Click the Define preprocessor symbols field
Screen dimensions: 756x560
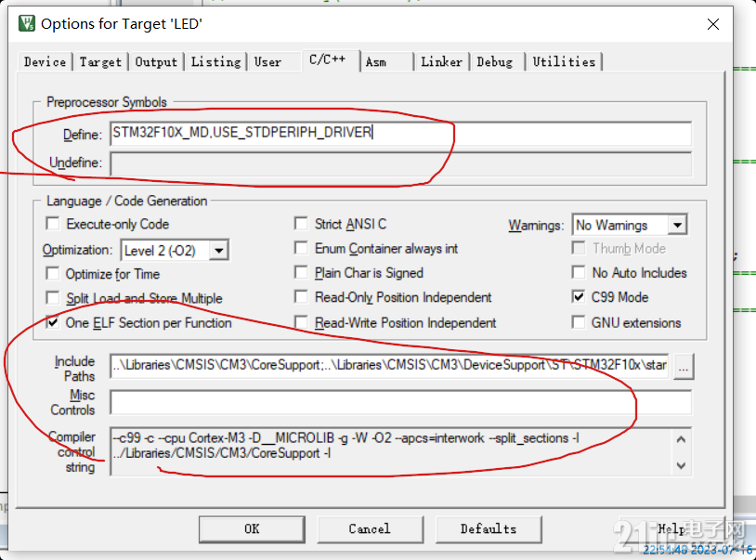coord(400,134)
